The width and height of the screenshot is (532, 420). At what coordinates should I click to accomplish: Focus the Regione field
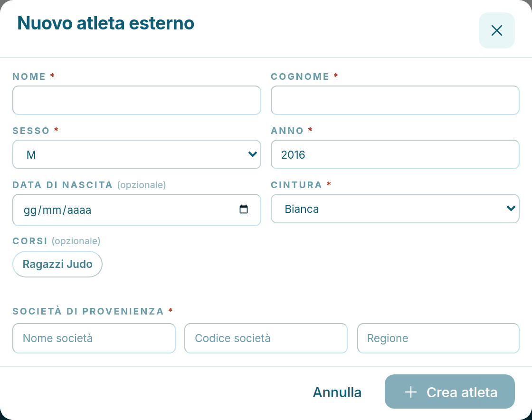click(x=438, y=338)
